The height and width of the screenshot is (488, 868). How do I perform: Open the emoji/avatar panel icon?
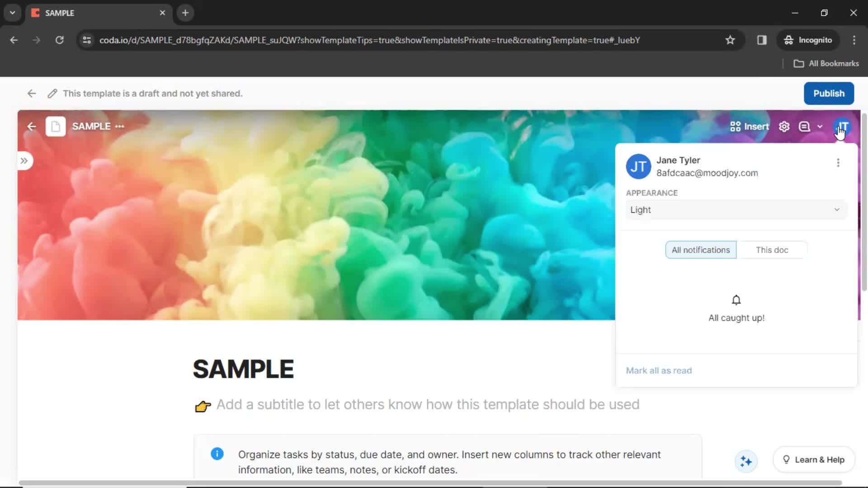843,126
